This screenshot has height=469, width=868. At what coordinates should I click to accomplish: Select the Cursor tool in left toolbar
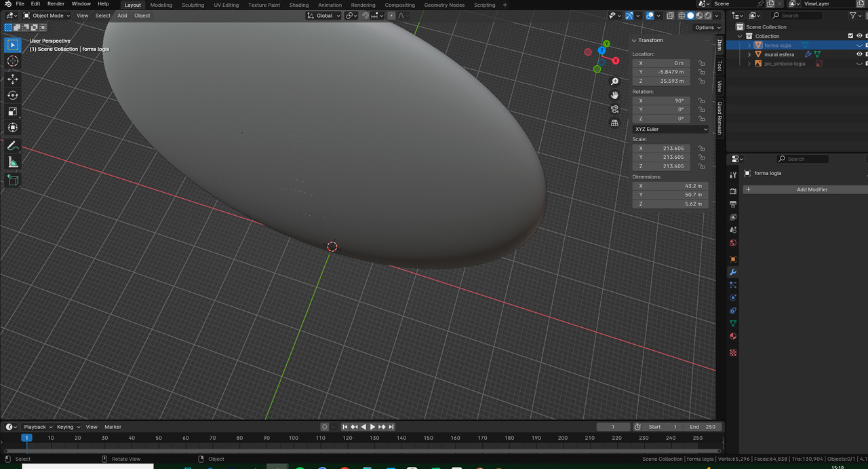click(x=13, y=61)
